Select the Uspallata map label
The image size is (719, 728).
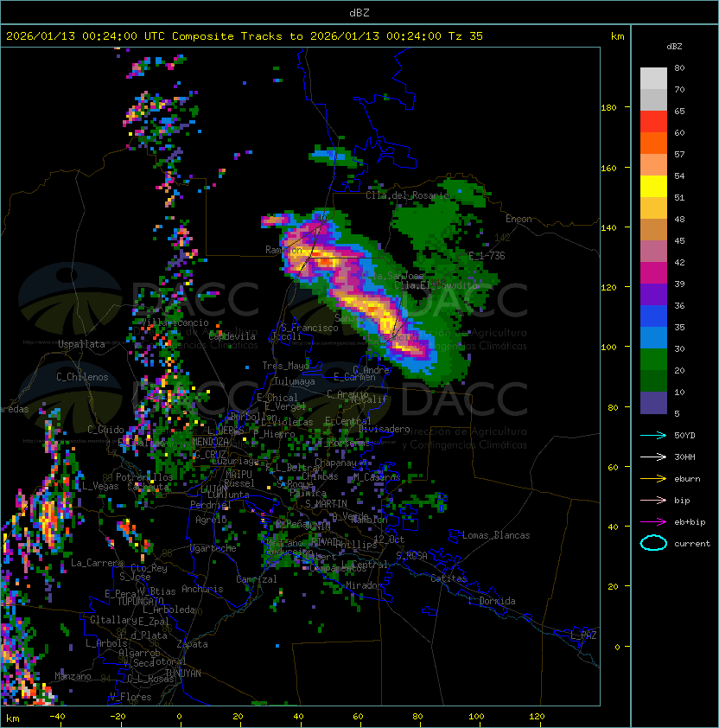point(81,344)
